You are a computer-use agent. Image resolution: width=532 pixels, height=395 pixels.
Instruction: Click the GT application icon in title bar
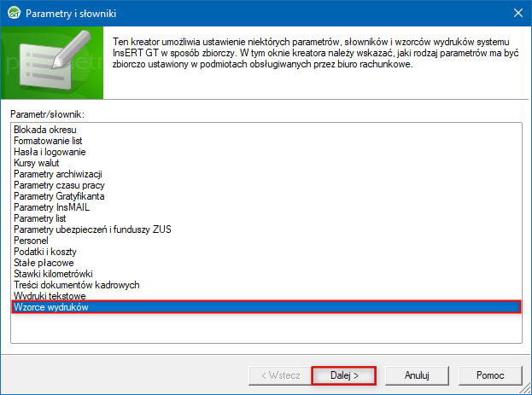coord(15,13)
